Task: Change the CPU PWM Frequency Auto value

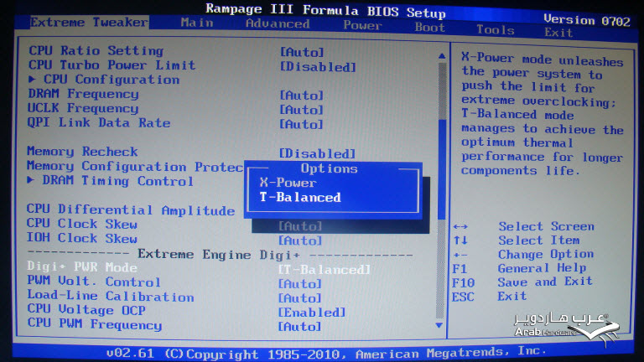Action: 300,326
